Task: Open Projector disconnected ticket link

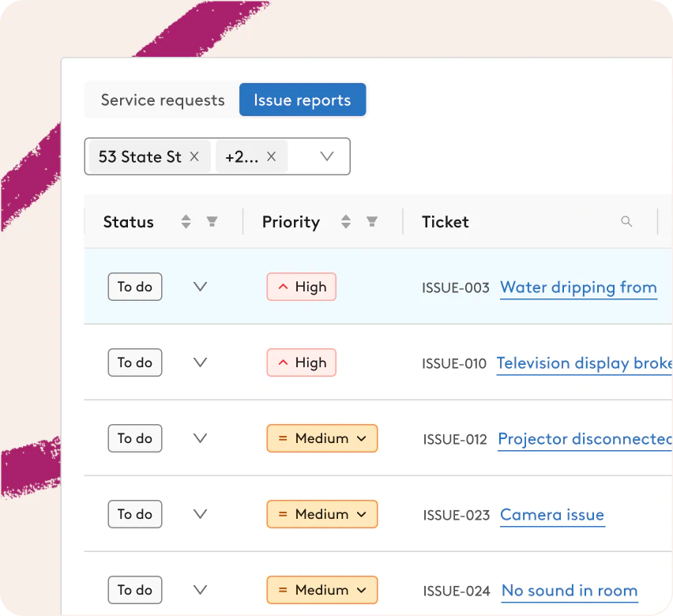Action: [585, 440]
